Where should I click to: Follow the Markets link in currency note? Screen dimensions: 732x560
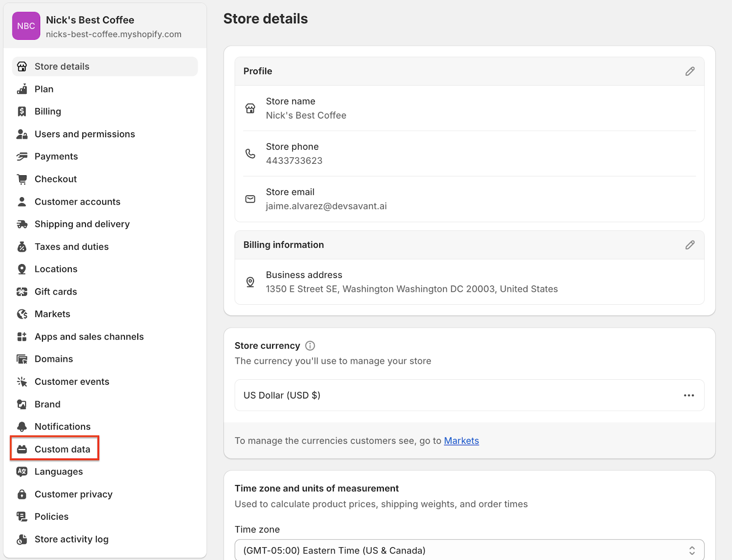click(461, 441)
